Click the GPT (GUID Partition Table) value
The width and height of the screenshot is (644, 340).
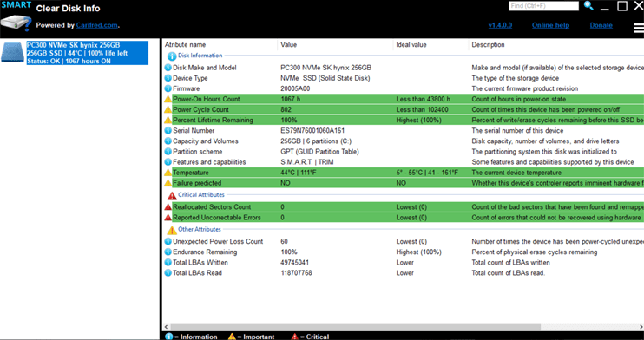point(319,152)
